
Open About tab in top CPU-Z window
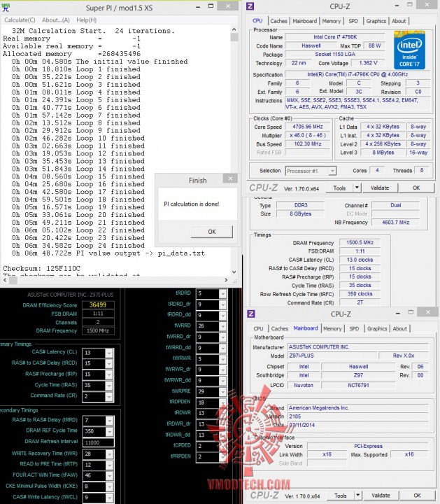pos(399,21)
